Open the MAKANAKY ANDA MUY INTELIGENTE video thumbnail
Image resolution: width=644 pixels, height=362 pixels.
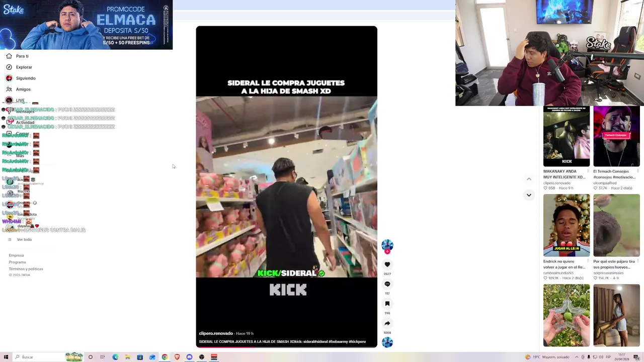click(567, 136)
